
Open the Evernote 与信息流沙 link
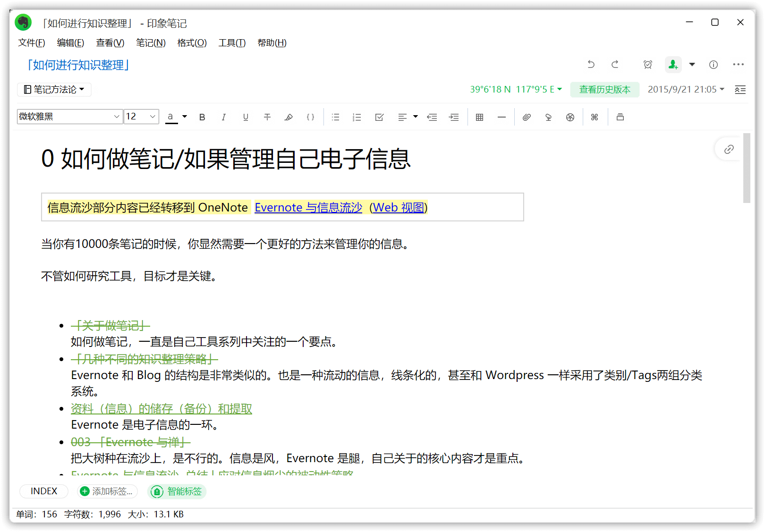click(308, 208)
